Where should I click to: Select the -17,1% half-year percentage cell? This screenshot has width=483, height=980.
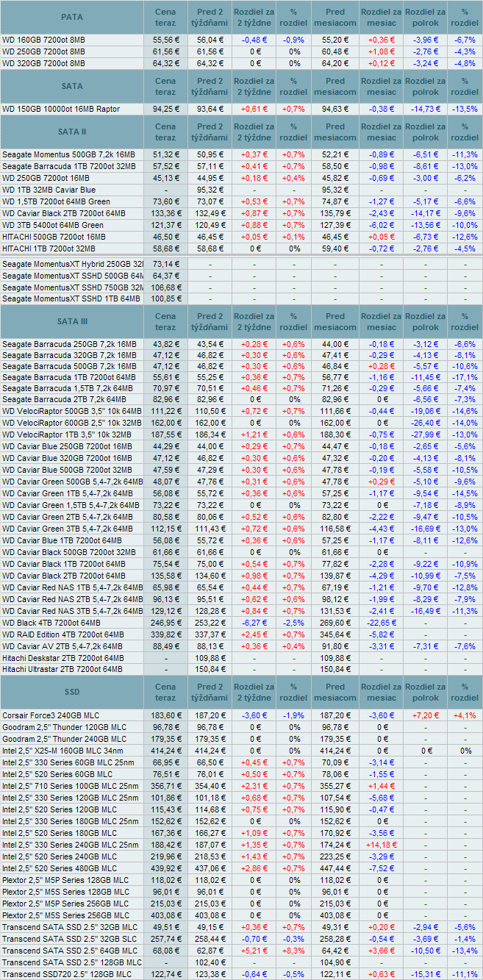coord(465,377)
